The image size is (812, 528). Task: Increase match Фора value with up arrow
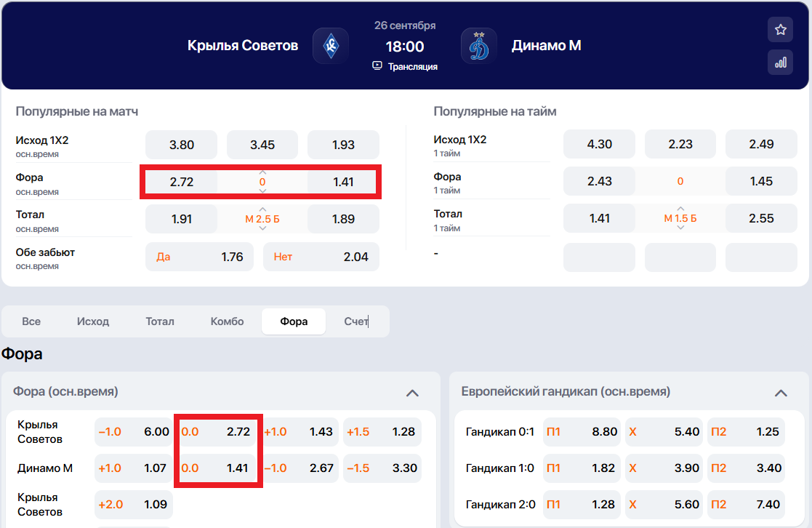(x=262, y=172)
